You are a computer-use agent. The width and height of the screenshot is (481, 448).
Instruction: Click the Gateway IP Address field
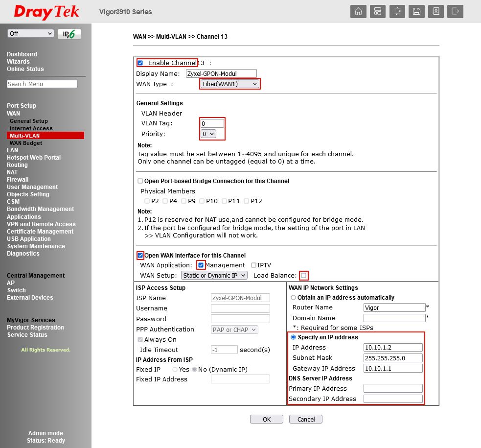coord(393,368)
